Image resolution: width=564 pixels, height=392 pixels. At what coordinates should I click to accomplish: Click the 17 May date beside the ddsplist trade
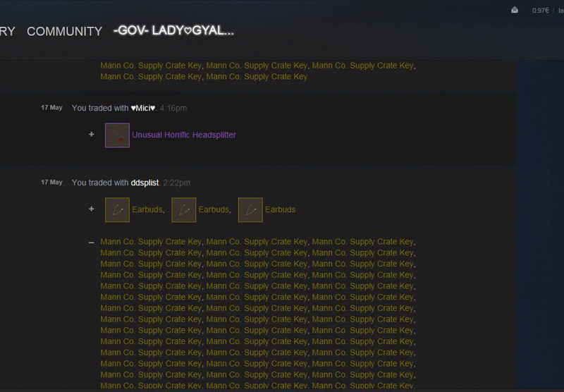coord(51,183)
